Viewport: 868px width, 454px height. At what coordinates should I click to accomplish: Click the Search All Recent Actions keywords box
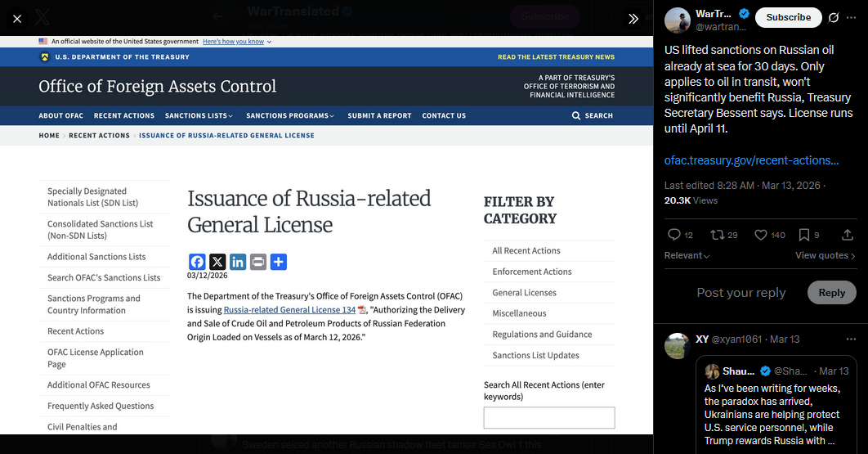coord(549,417)
